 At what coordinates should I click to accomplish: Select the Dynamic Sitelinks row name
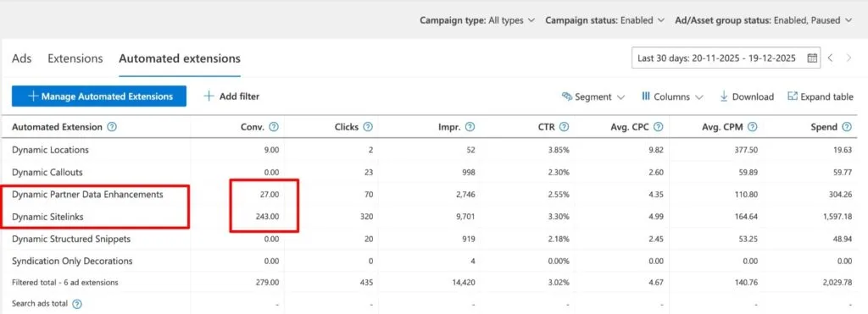[x=47, y=218]
